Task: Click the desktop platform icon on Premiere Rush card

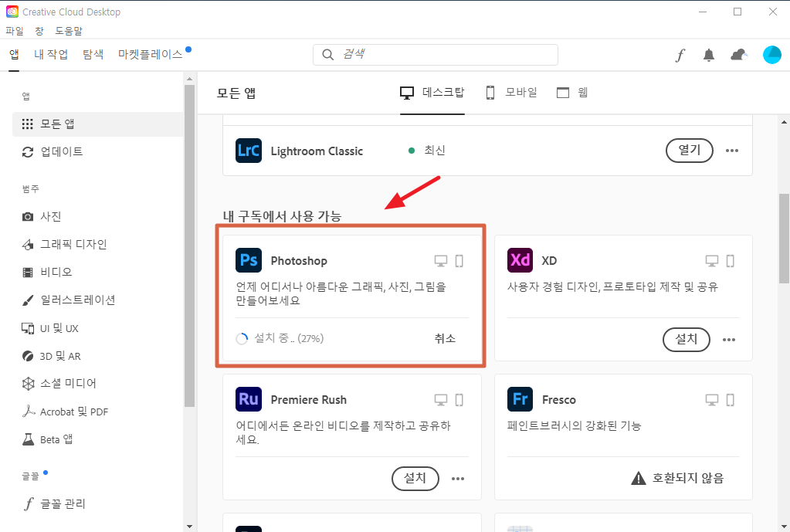Action: pyautogui.click(x=441, y=400)
